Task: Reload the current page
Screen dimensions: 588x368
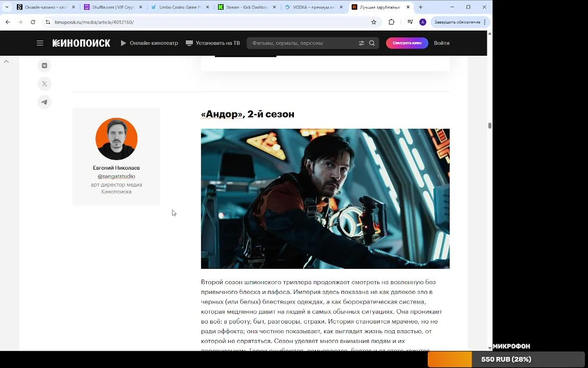Action: (x=33, y=22)
